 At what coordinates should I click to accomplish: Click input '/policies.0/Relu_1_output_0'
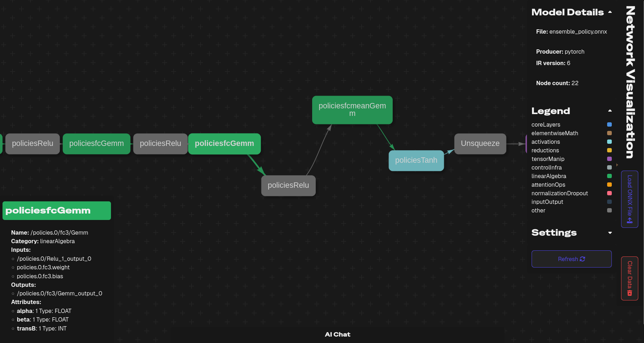[x=54, y=259]
